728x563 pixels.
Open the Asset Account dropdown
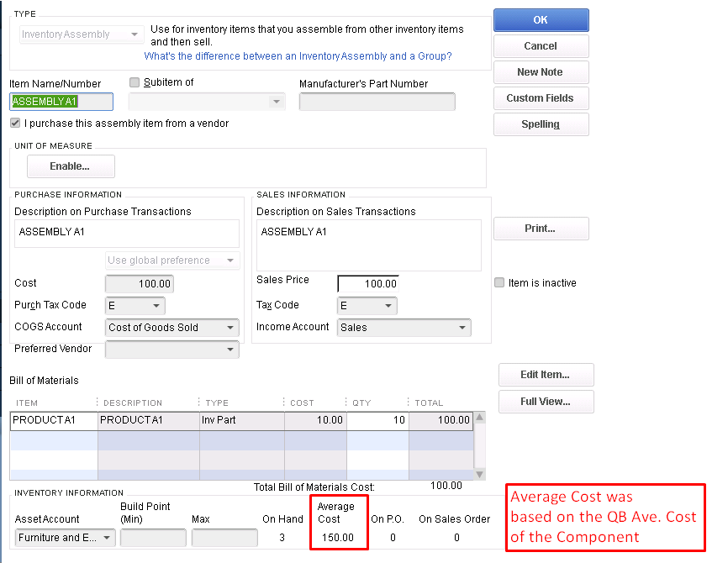pyautogui.click(x=108, y=538)
